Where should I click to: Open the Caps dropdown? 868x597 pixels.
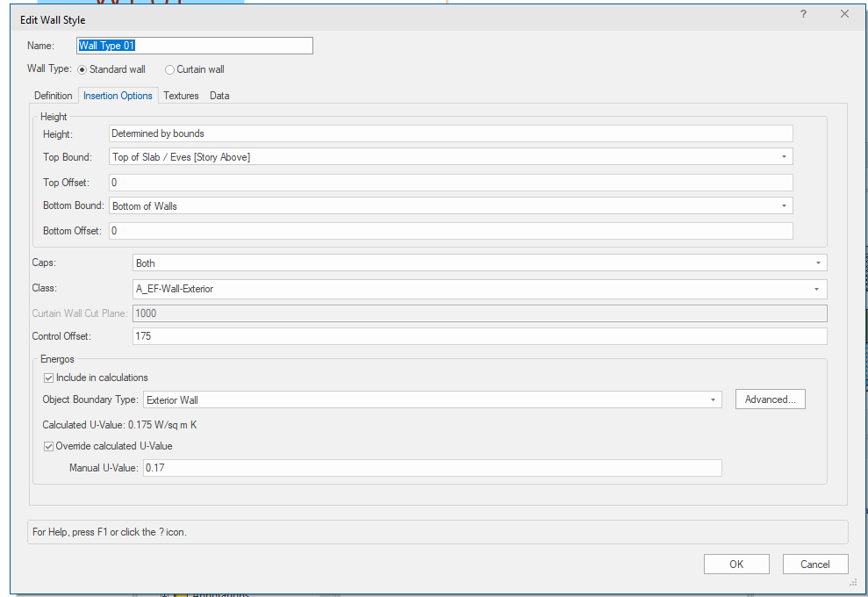coord(817,263)
